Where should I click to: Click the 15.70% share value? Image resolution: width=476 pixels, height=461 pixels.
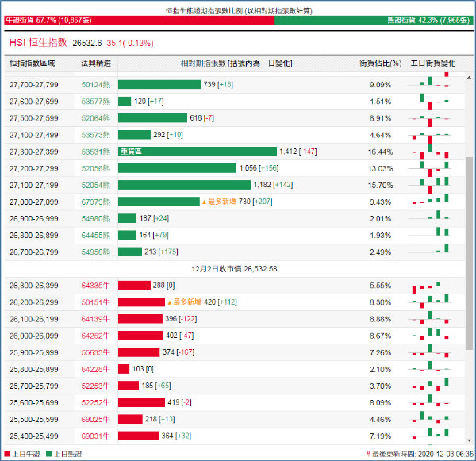tap(380, 185)
